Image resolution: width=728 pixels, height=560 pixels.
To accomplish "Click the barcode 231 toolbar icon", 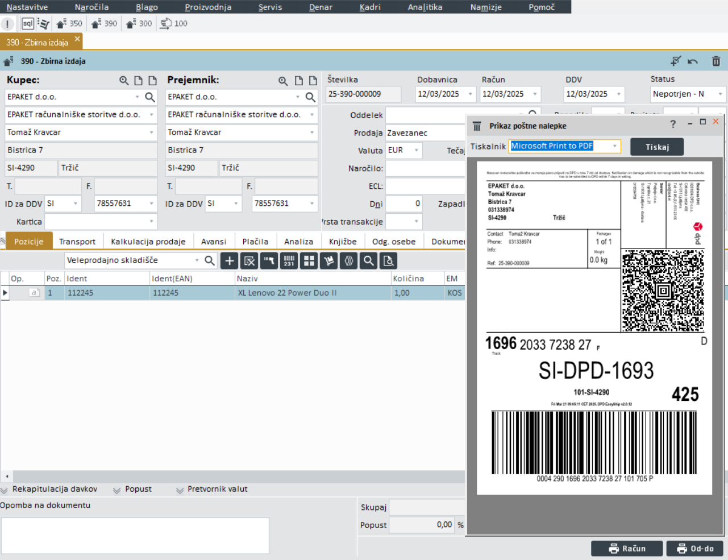I will point(289,261).
